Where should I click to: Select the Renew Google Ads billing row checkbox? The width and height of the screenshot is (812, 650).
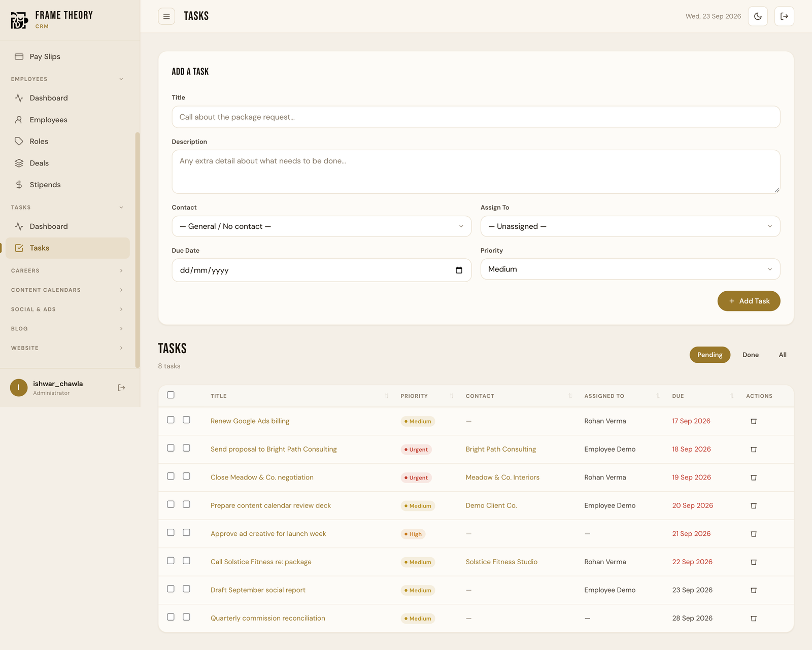pyautogui.click(x=171, y=420)
